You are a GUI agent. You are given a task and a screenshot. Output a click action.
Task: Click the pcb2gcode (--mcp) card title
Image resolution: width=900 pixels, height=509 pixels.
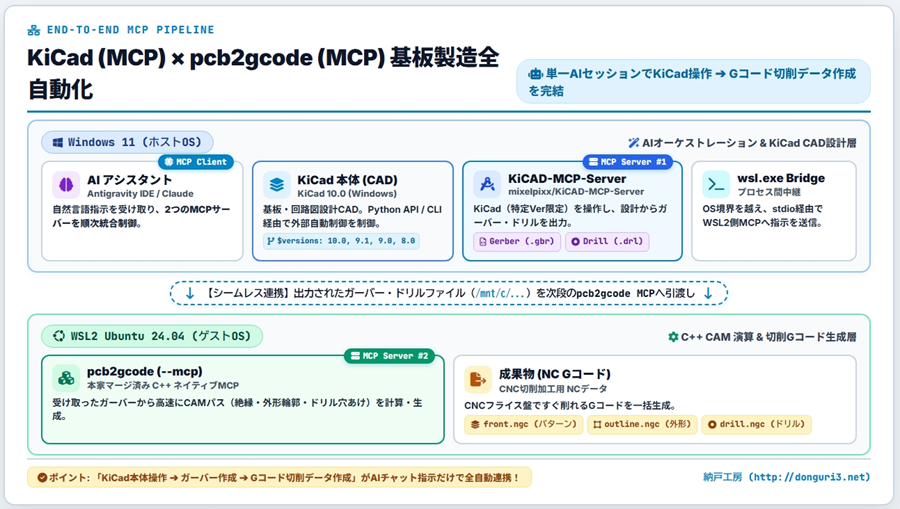145,371
